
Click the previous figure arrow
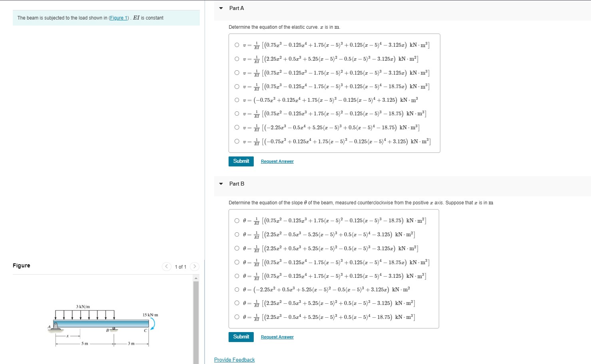click(166, 267)
